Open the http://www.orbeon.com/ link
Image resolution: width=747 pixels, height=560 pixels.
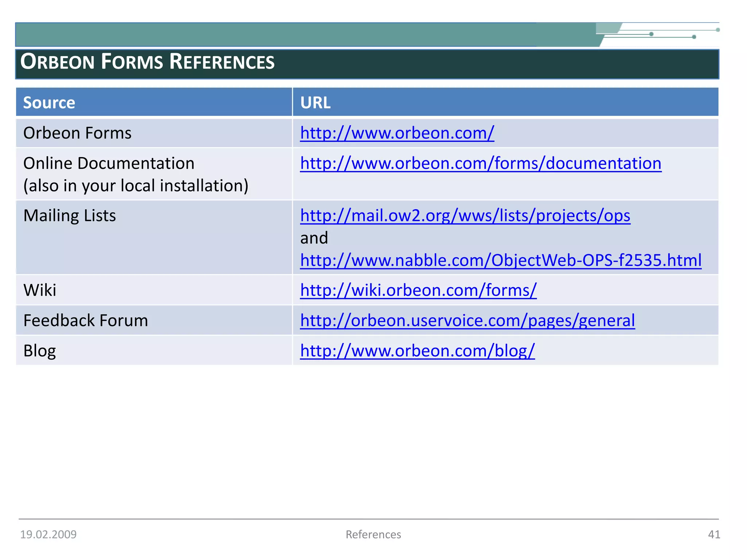pyautogui.click(x=397, y=133)
